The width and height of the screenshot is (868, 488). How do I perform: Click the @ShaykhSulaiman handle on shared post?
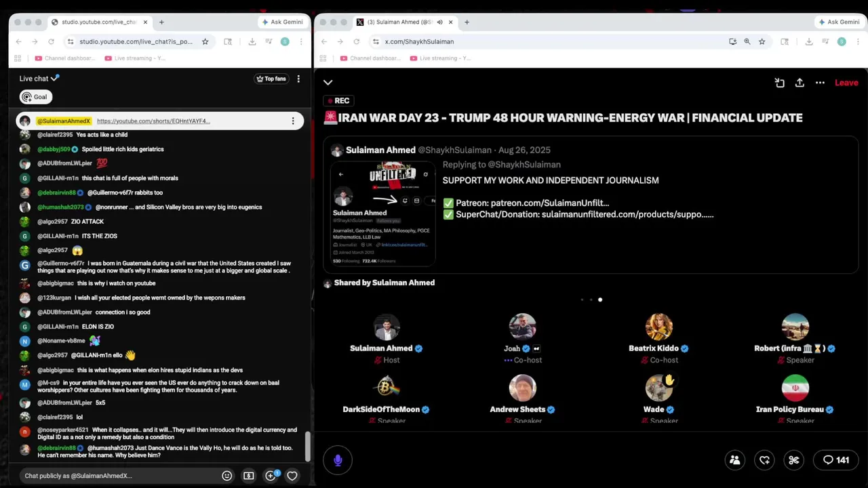(x=454, y=150)
